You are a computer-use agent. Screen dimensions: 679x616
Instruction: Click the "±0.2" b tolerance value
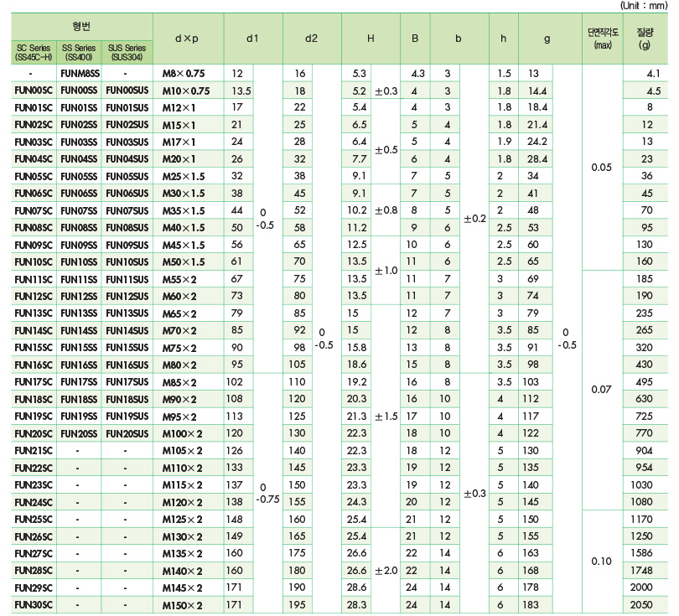pos(475,219)
